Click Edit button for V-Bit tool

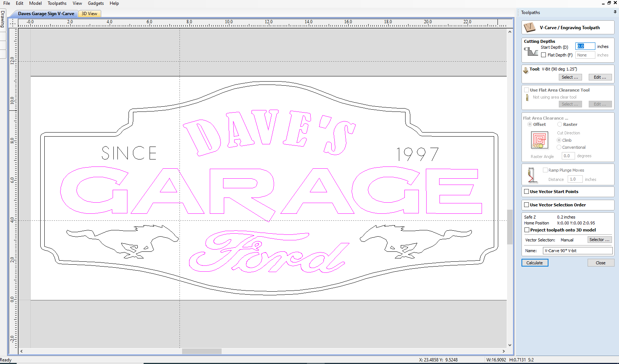click(600, 77)
